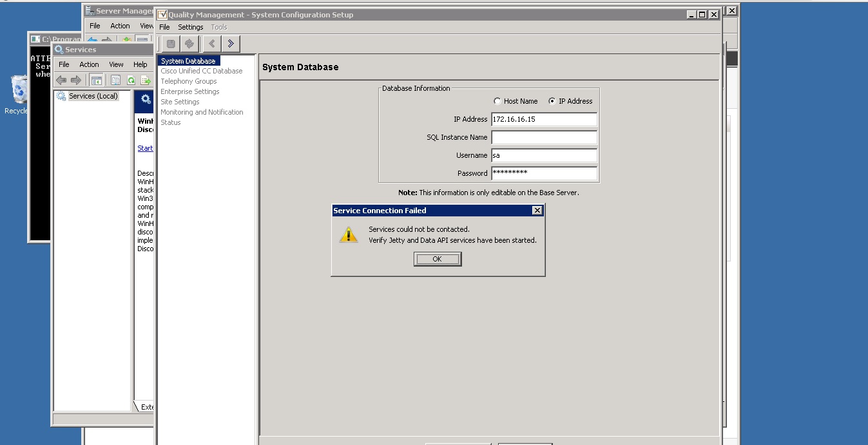This screenshot has width=868, height=445.
Task: Select the IP Address radio button
Action: [552, 101]
